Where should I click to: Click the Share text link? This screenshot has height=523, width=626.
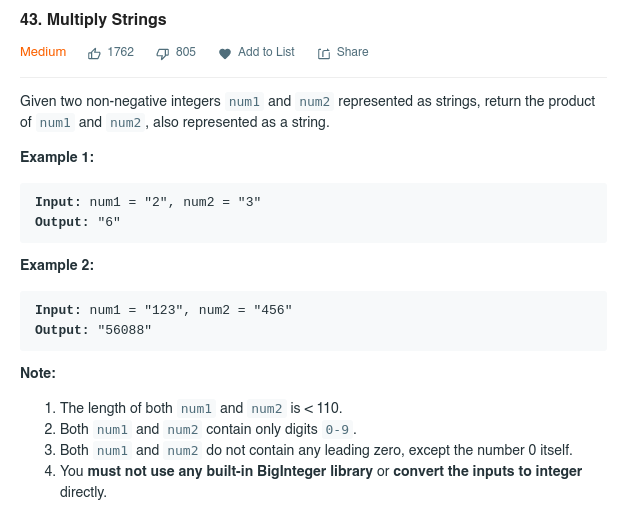pos(352,52)
